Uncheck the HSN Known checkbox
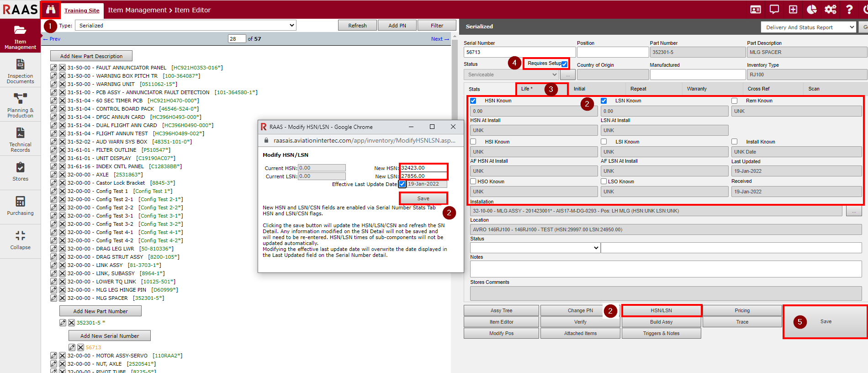 (x=473, y=101)
